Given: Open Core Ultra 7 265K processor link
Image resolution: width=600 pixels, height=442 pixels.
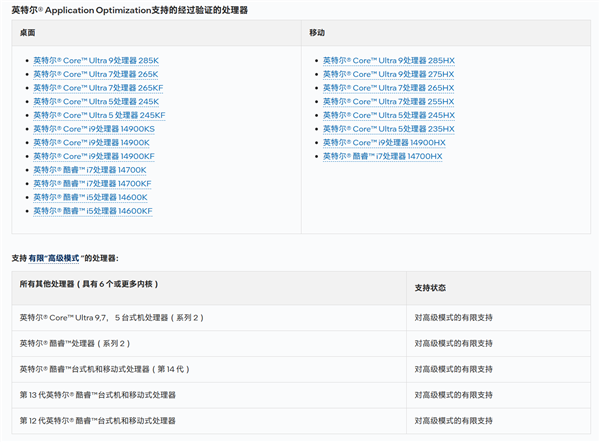Looking at the screenshot, I should [x=96, y=74].
